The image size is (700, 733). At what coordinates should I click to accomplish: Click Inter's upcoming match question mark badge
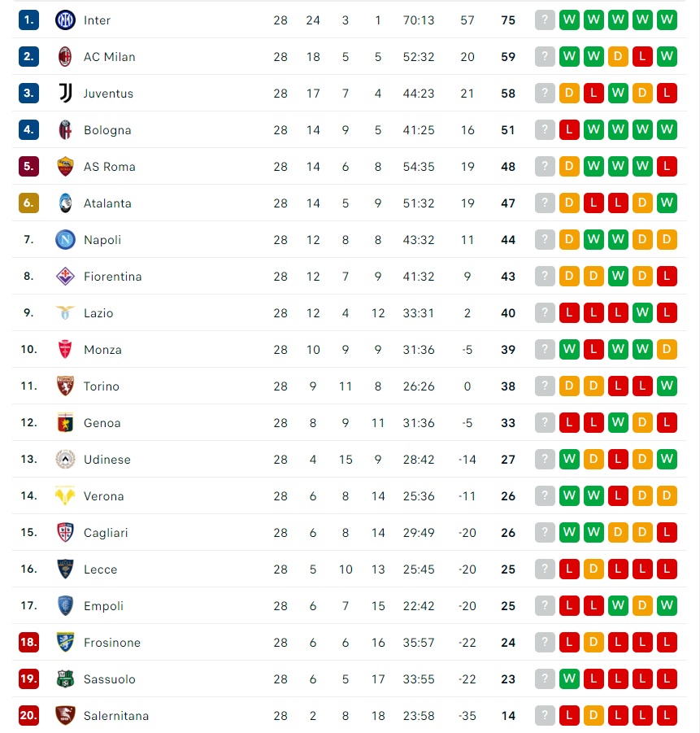545,20
